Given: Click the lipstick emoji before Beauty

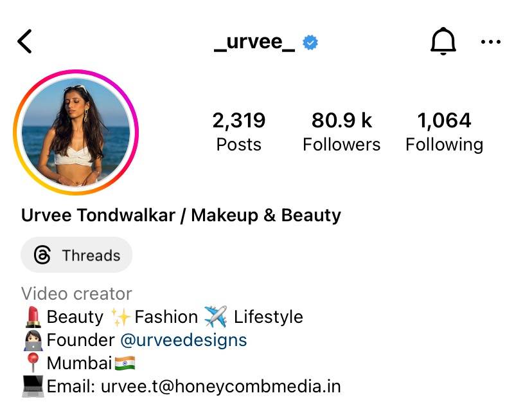Looking at the screenshot, I should (33, 317).
